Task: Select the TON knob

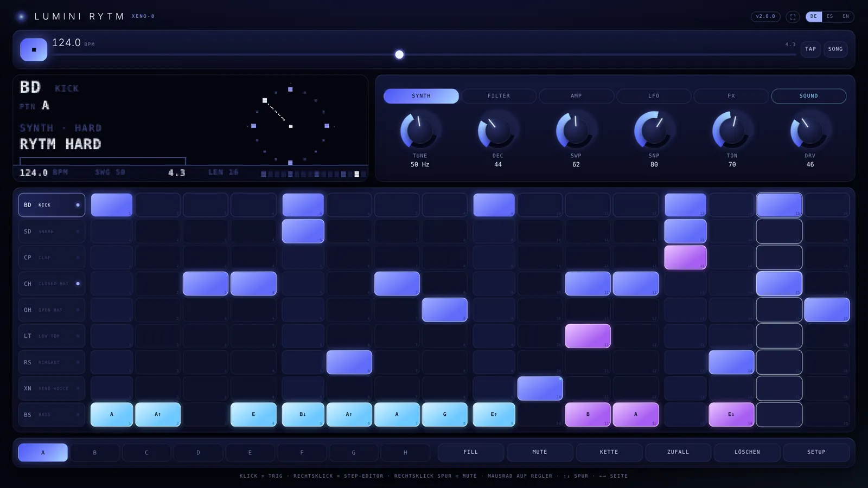Action: [x=732, y=130]
